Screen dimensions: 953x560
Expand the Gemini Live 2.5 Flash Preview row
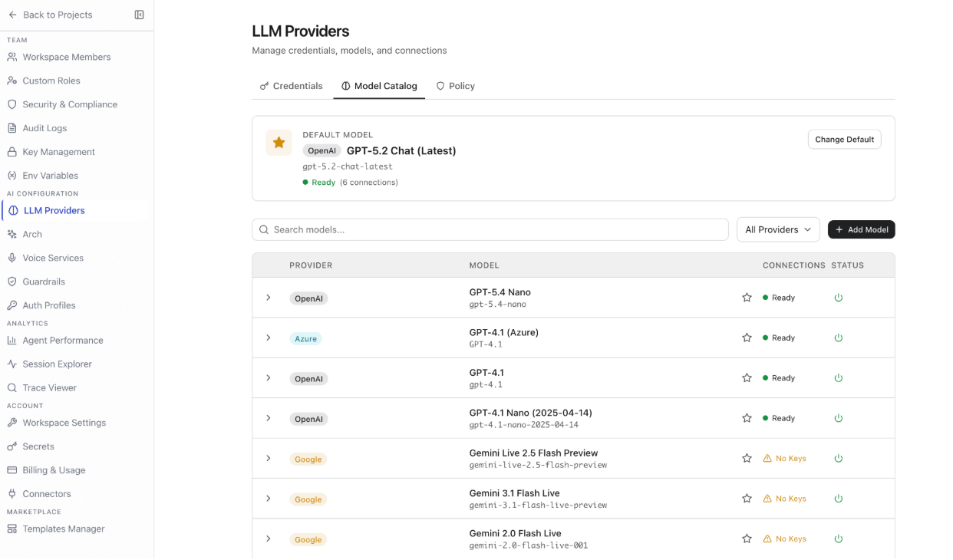tap(269, 458)
